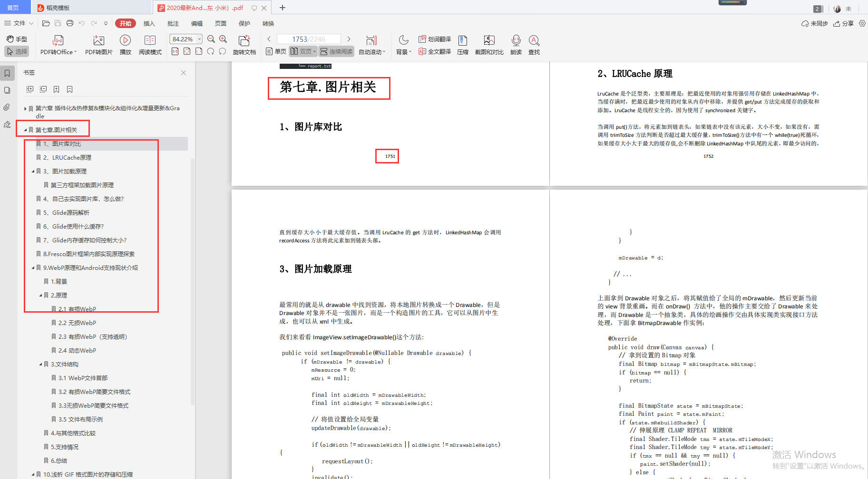
Task: Click the page number input field 1753
Action: 309,39
